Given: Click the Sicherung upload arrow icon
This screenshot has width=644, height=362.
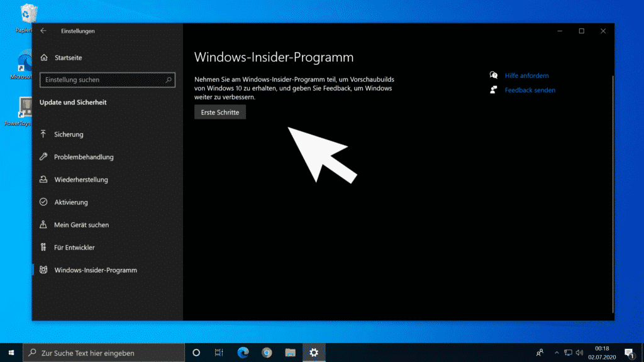Looking at the screenshot, I should coord(43,134).
